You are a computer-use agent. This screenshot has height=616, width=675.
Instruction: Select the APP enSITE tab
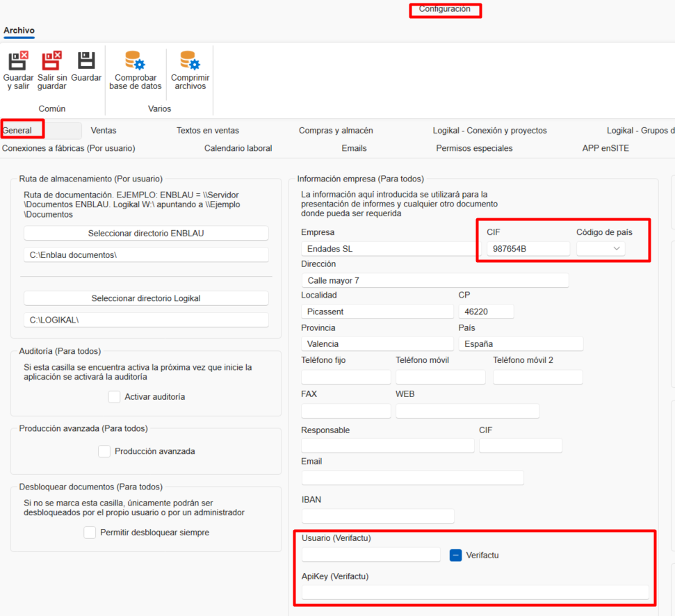tap(605, 148)
